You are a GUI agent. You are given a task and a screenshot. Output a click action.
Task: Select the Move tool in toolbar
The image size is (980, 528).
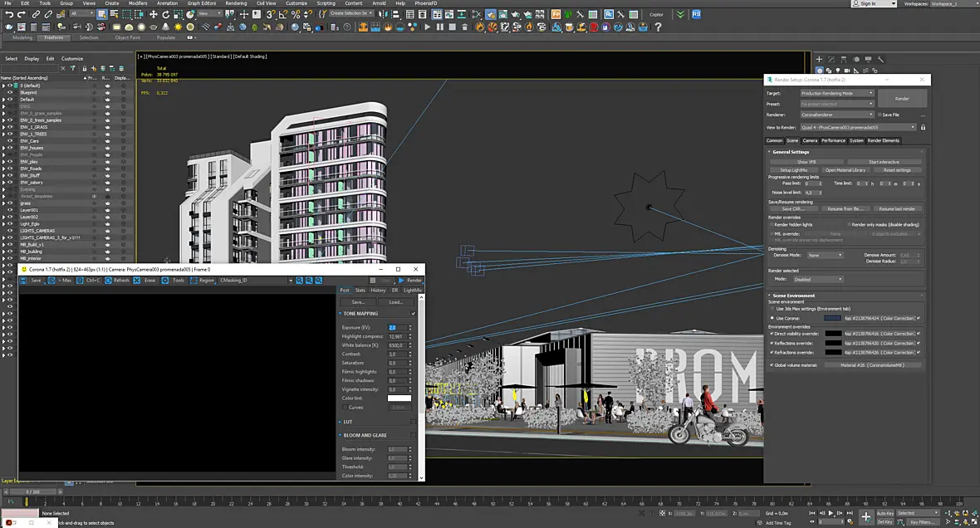tap(153, 14)
